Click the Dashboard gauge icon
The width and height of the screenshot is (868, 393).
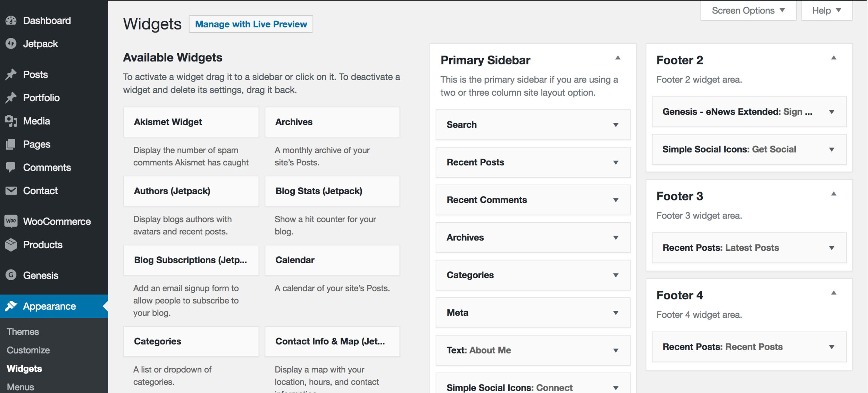[x=11, y=20]
